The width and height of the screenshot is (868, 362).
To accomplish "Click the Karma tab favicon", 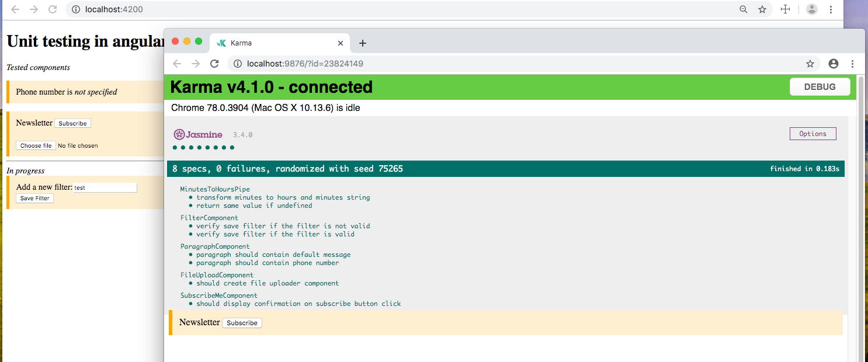I will [221, 43].
